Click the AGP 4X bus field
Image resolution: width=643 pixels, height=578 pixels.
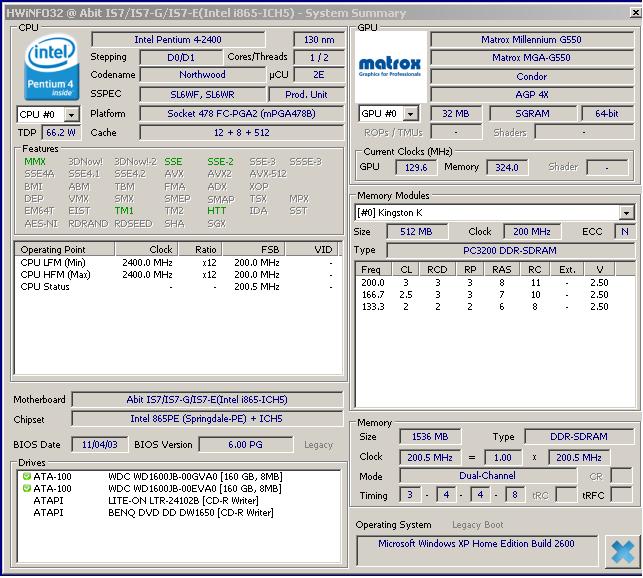[x=532, y=94]
